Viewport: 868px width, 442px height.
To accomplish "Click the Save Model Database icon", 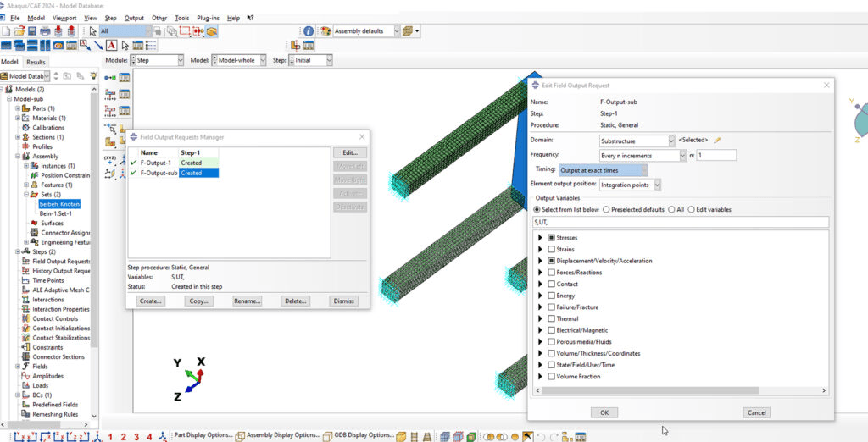I will (x=31, y=31).
